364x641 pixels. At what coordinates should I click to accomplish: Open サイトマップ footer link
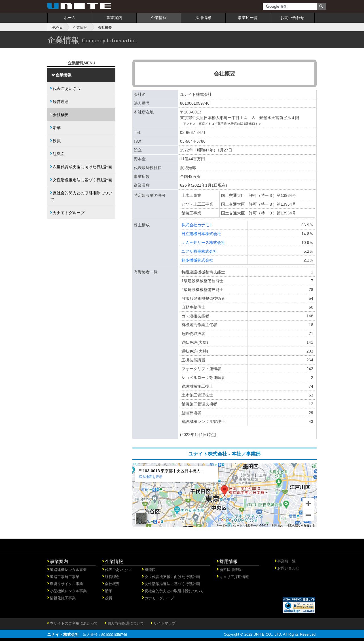tap(164, 623)
